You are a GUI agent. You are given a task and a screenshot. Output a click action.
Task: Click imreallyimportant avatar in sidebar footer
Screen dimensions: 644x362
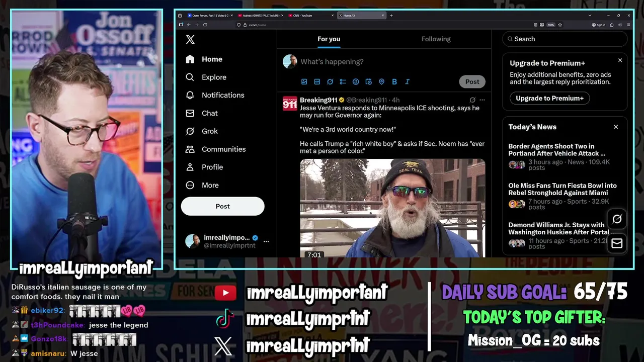192,241
